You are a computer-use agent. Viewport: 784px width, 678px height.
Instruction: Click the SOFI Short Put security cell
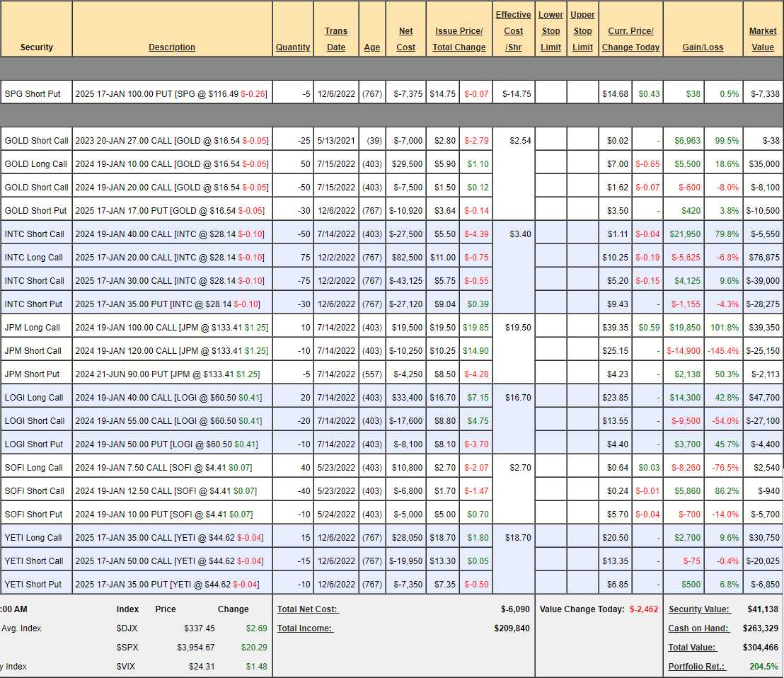click(33, 515)
